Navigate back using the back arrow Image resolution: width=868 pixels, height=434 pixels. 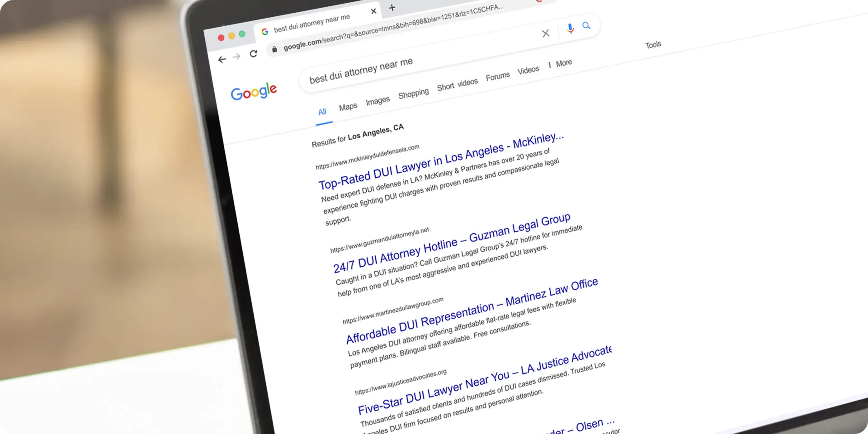(222, 59)
